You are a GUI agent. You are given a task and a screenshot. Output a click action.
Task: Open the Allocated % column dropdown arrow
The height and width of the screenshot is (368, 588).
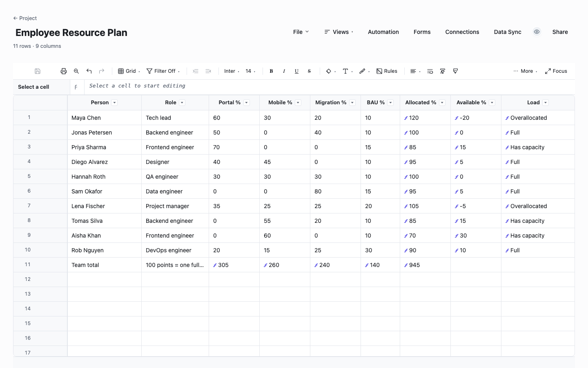[442, 103]
